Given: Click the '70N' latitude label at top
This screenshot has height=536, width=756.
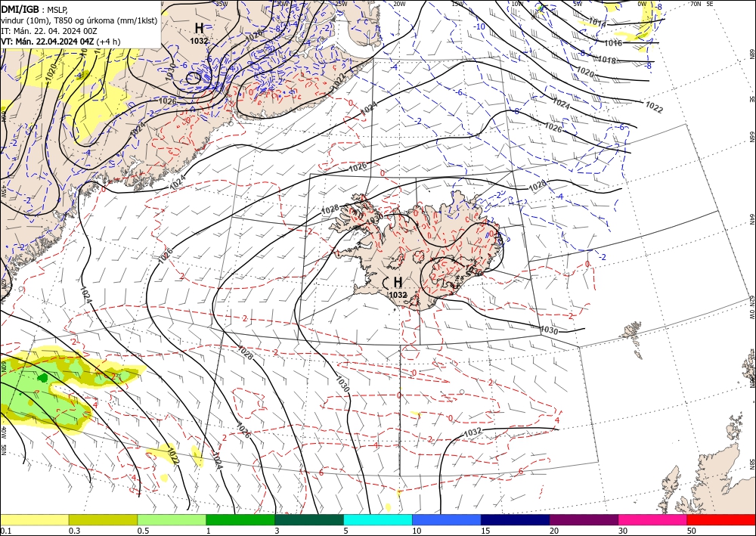Looking at the screenshot, I should (x=696, y=4).
